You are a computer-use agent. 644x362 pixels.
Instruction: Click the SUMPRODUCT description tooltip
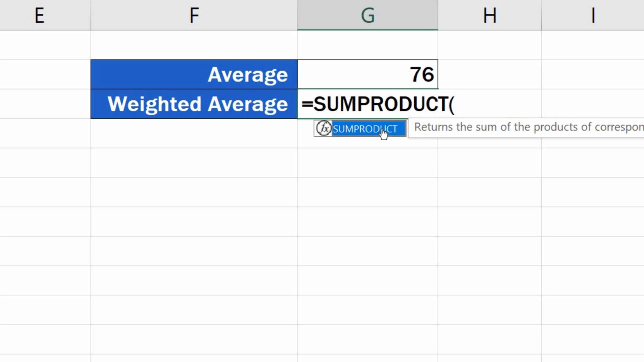click(525, 127)
